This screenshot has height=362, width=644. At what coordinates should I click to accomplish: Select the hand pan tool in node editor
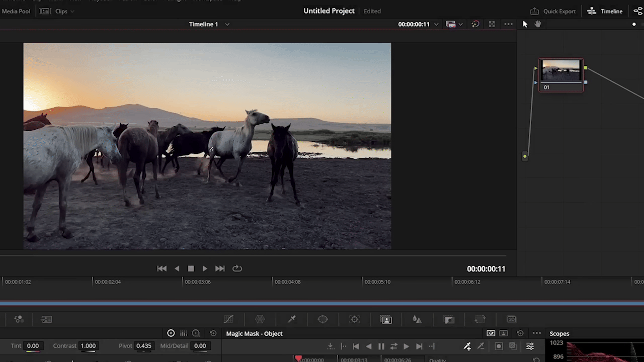click(x=538, y=24)
